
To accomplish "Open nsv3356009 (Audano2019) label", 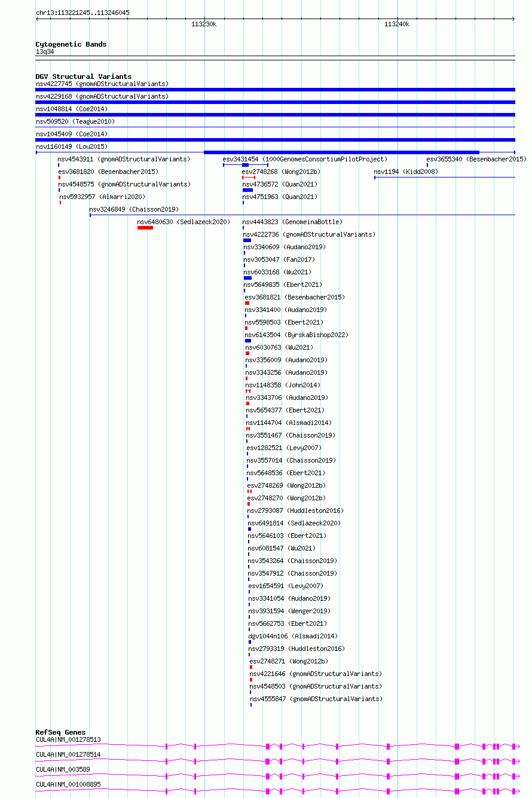I will click(286, 360).
